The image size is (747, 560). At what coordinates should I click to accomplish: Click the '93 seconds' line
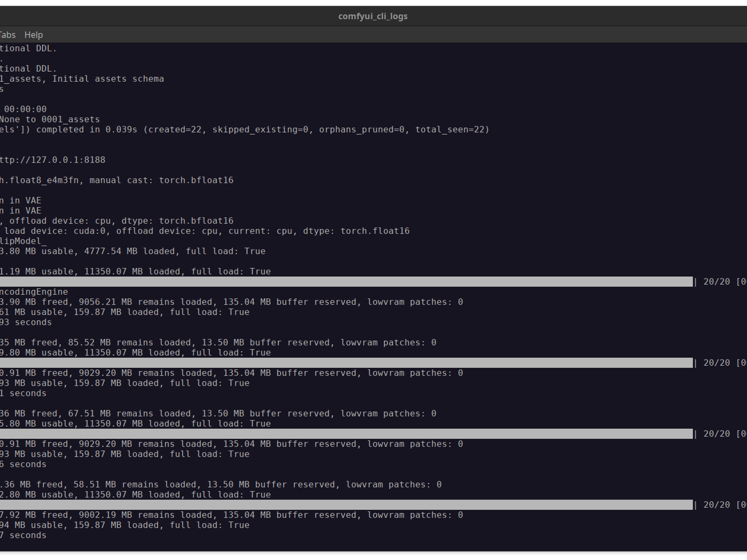tap(26, 323)
